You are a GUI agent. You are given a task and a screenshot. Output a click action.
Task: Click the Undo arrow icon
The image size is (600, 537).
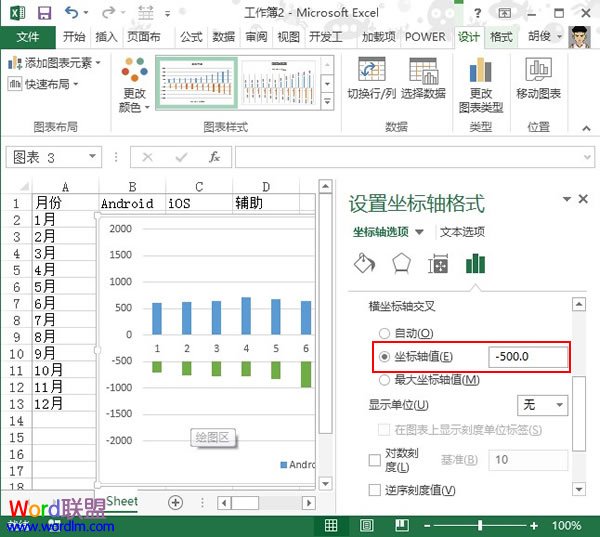pyautogui.click(x=72, y=13)
